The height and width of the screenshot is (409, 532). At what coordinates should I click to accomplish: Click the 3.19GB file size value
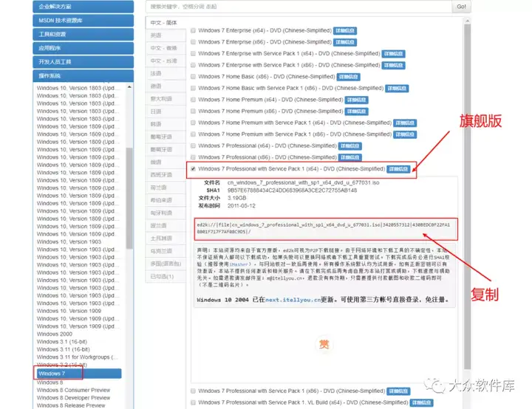pyautogui.click(x=237, y=198)
